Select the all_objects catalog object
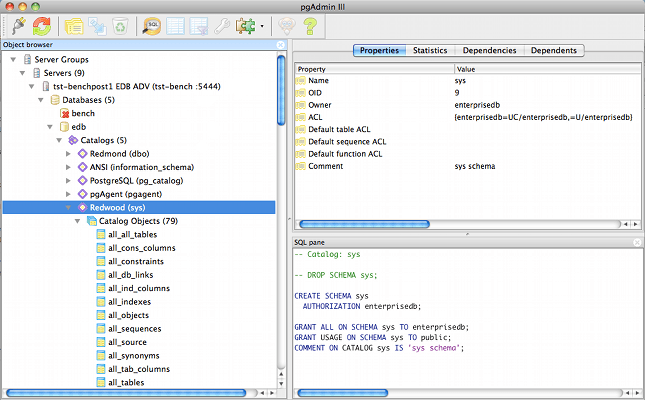This screenshot has width=645, height=400. pyautogui.click(x=128, y=315)
